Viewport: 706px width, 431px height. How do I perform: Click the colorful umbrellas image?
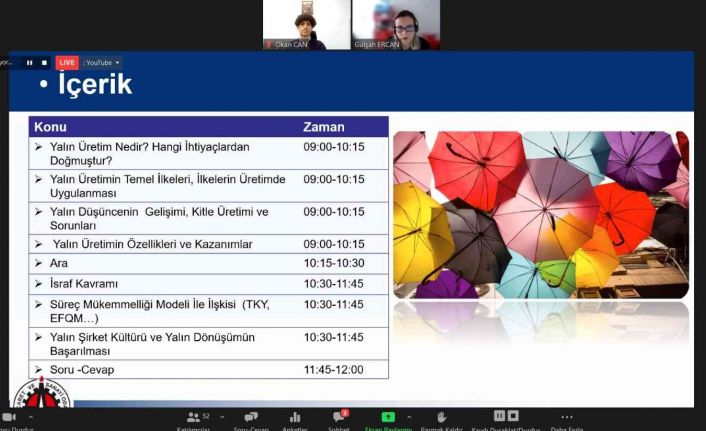[x=540, y=214]
